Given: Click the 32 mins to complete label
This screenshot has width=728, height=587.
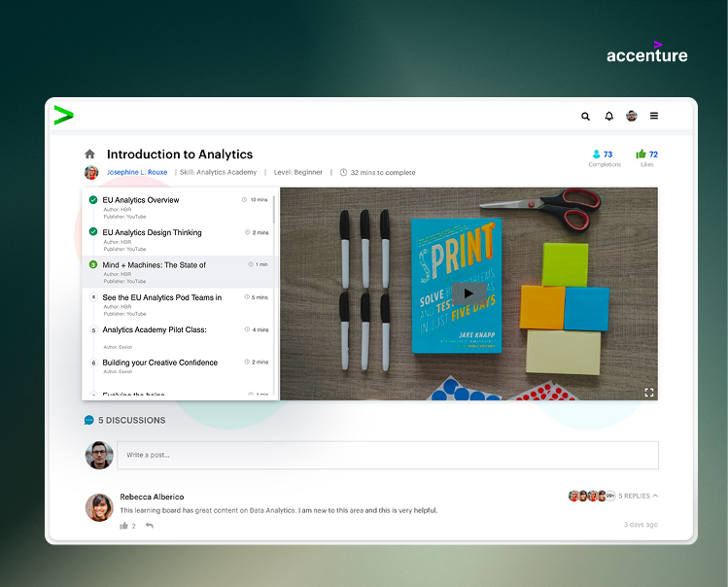Looking at the screenshot, I should coord(383,172).
